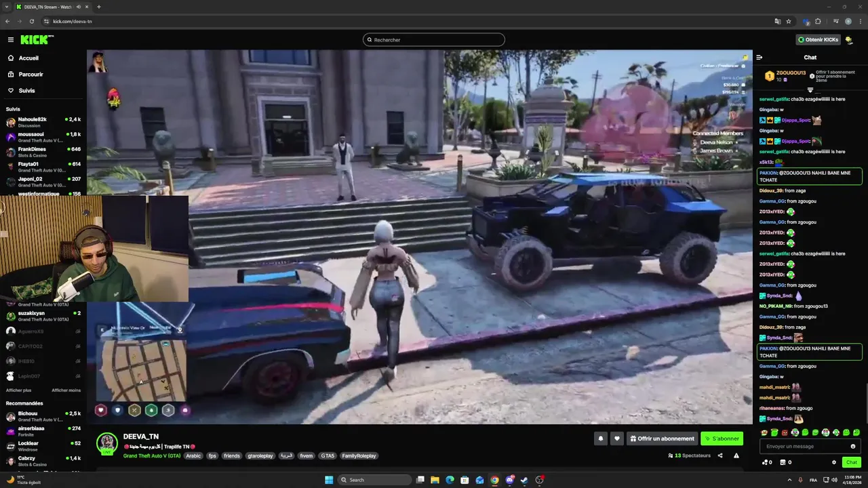868x488 pixels.
Task: Click Afficher plus in followed channels
Action: (x=18, y=390)
